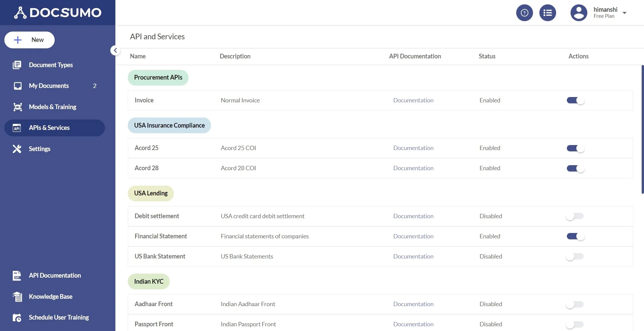Open Settings via the wrench icon
Viewport: 644px width, 331px height.
point(17,149)
